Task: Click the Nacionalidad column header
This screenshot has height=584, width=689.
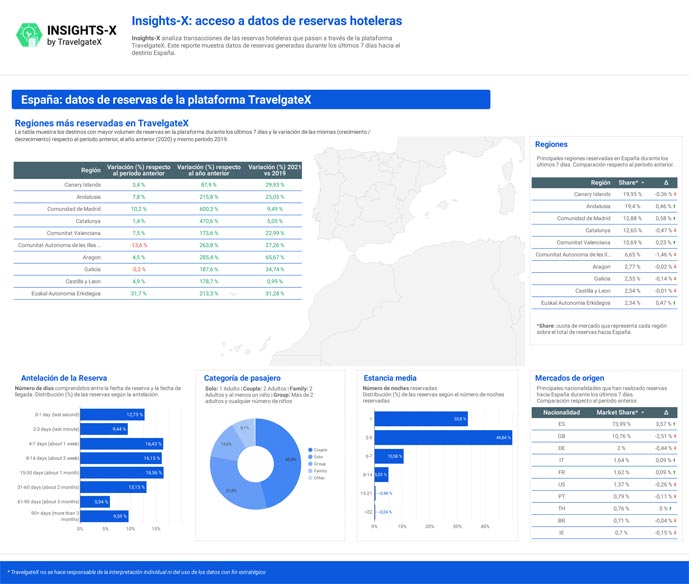Action: pos(561,412)
